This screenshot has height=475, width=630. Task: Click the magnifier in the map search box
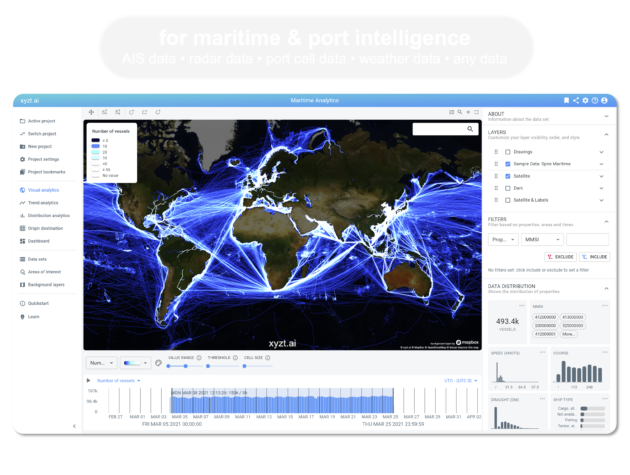coord(470,129)
